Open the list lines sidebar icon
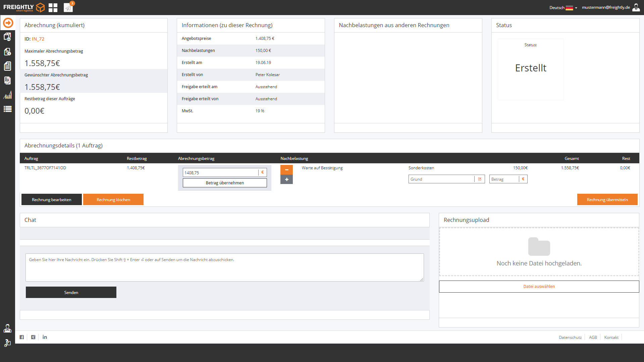644x362 pixels. pos(7,109)
